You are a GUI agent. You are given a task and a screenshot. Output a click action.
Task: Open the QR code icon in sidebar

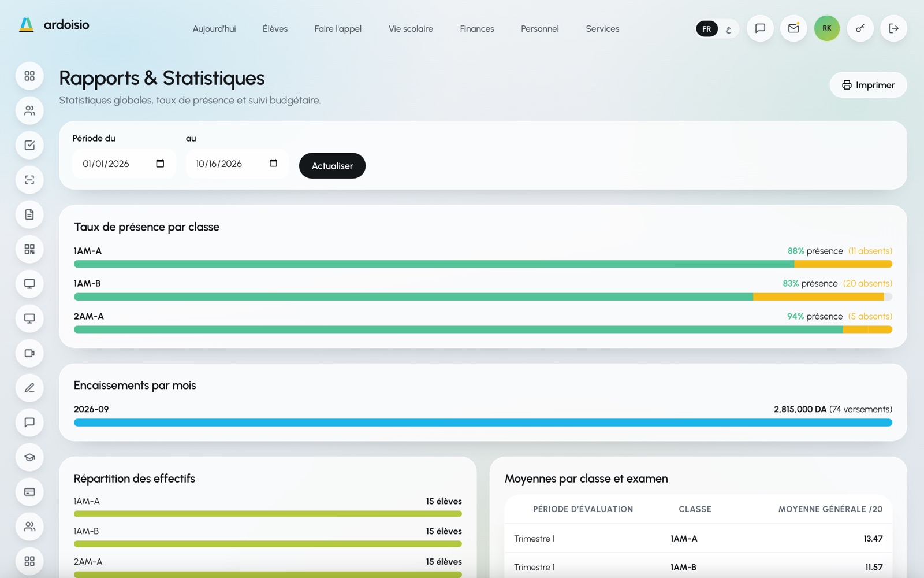pyautogui.click(x=29, y=249)
